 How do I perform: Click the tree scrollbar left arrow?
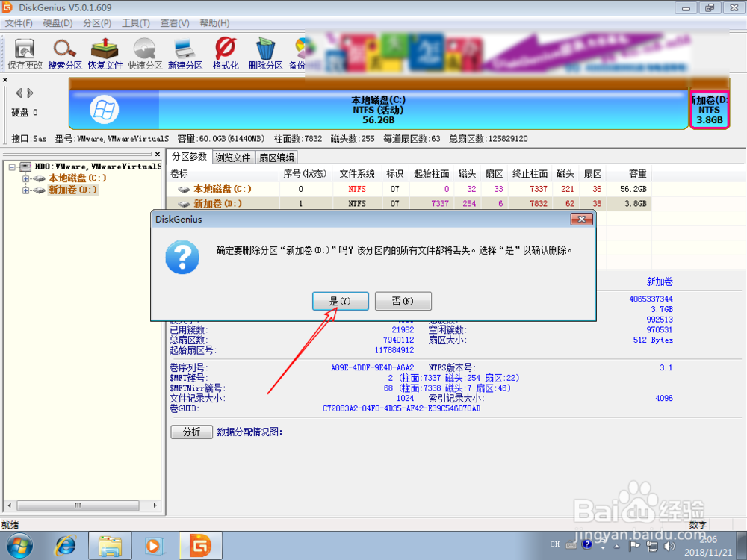[x=9, y=505]
